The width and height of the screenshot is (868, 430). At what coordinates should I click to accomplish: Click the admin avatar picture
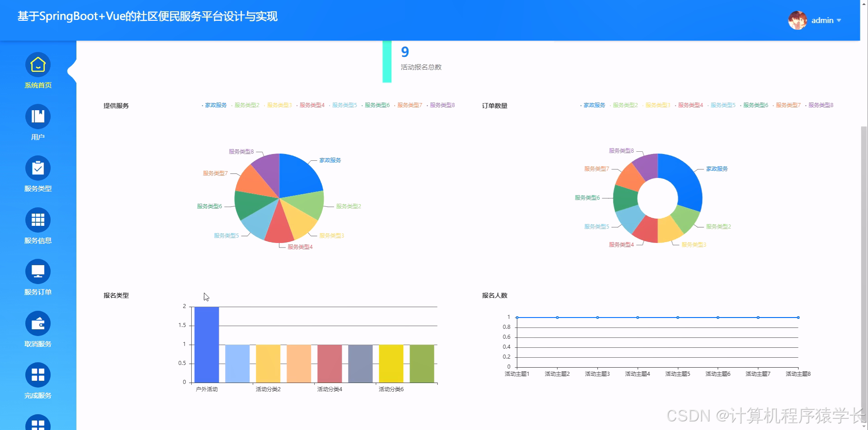coord(797,20)
